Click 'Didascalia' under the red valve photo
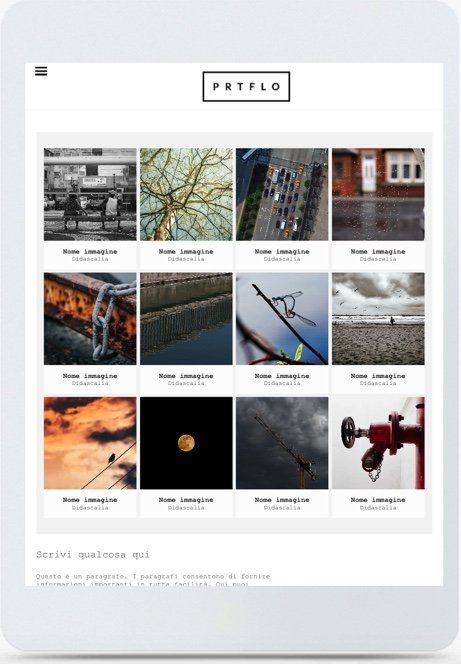 [378, 507]
